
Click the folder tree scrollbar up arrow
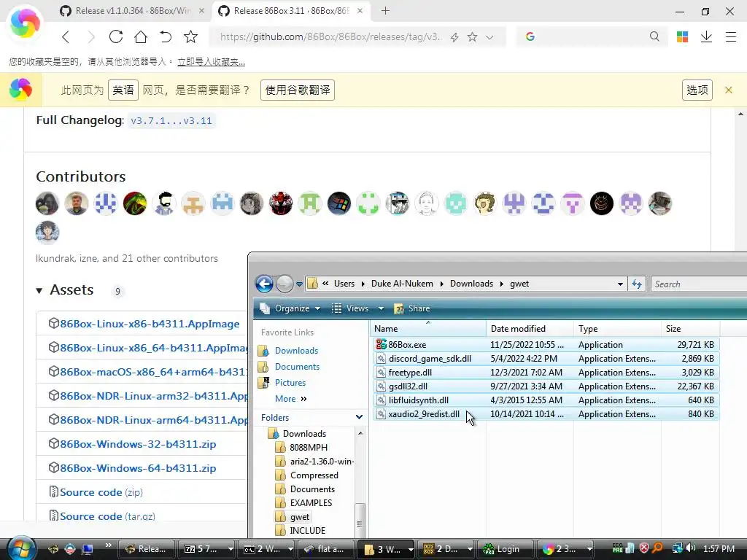tap(360, 433)
